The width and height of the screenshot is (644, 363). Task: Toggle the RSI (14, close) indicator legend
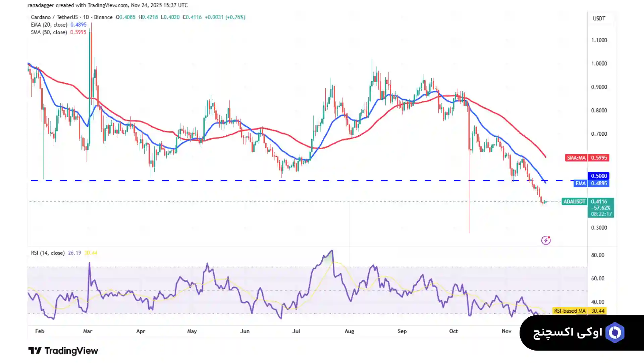click(48, 253)
